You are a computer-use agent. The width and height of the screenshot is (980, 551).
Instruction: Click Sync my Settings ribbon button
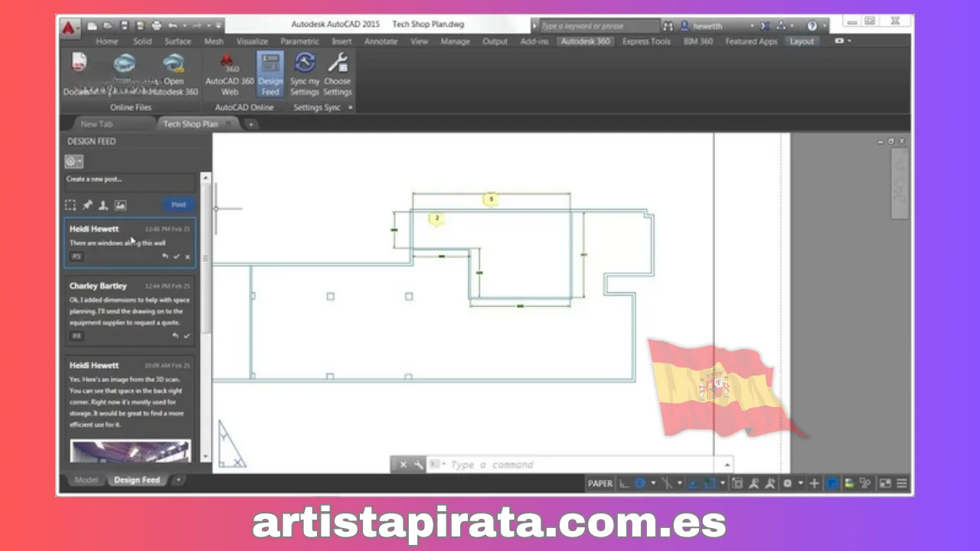(305, 74)
